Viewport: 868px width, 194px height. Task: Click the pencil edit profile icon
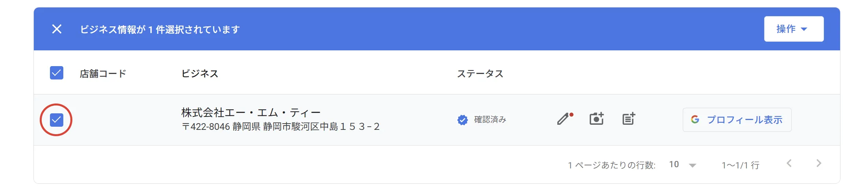point(564,119)
